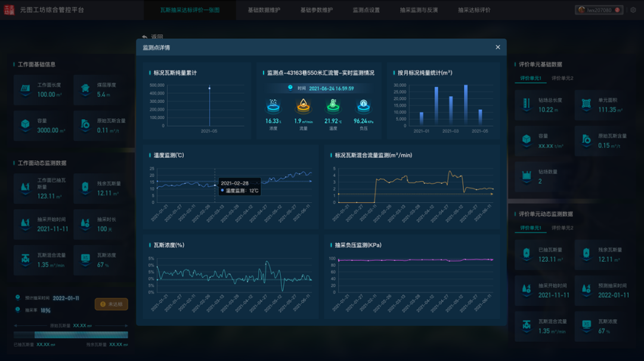Select 评价单元1 tab under 评价单元动态监测数据

[x=530, y=228]
